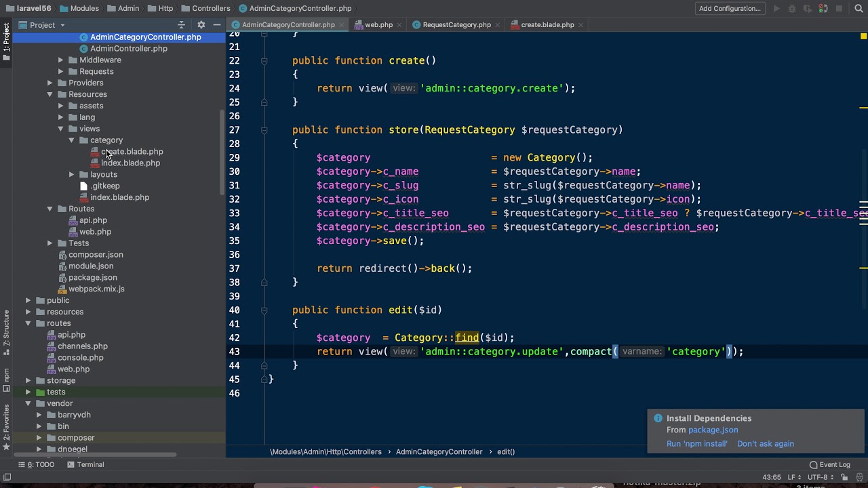Click the AdminCategoryController breadcrumb below editor

pos(439,451)
